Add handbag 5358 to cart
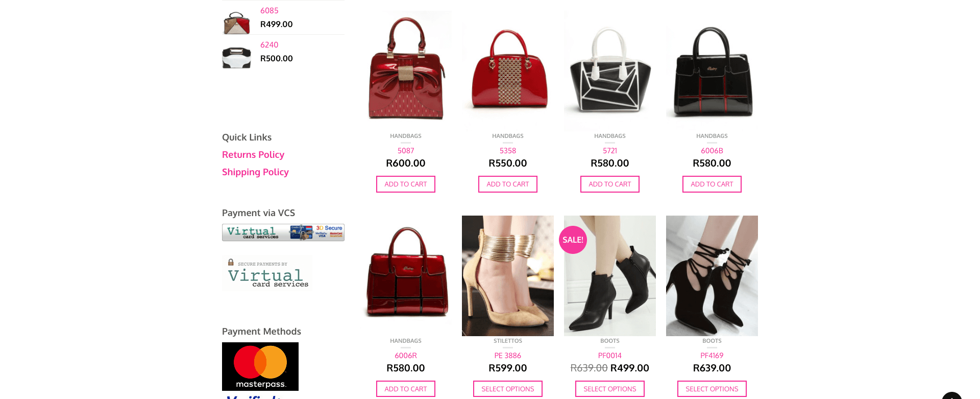This screenshot has width=980, height=399. (508, 184)
